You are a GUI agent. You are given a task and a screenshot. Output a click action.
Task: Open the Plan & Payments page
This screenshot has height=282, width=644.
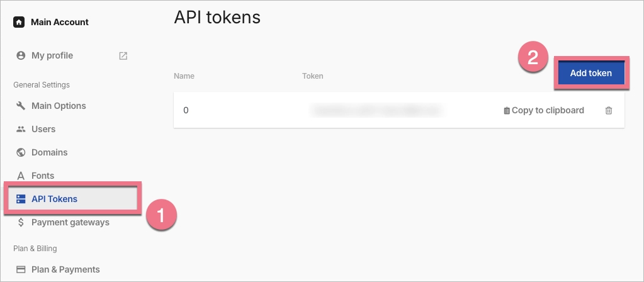coord(65,269)
